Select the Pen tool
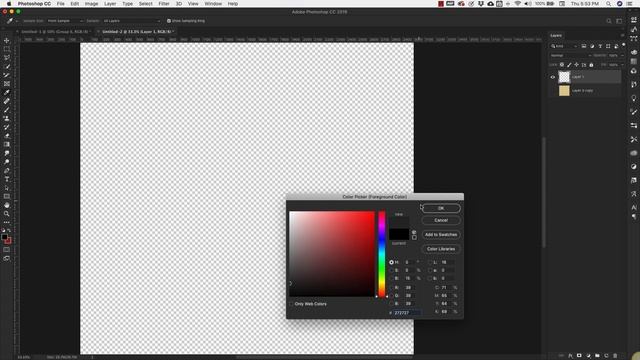This screenshot has height=360, width=640. click(x=7, y=171)
